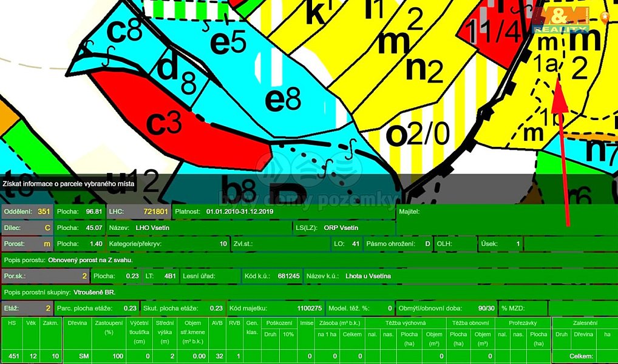The width and height of the screenshot is (618, 364).
Task: Select the red 11/4 parcel
Action: [x=492, y=32]
